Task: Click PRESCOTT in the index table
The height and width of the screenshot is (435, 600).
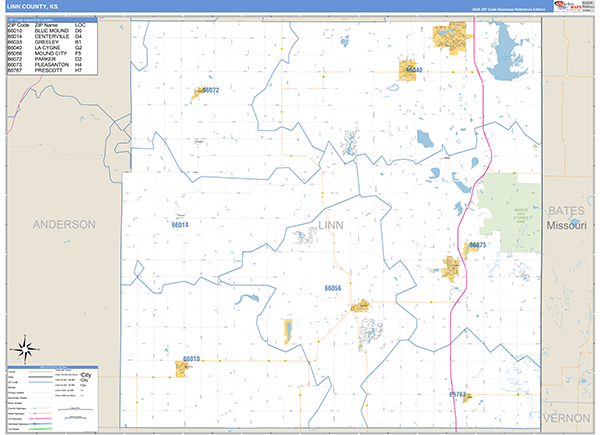Action: [x=49, y=70]
